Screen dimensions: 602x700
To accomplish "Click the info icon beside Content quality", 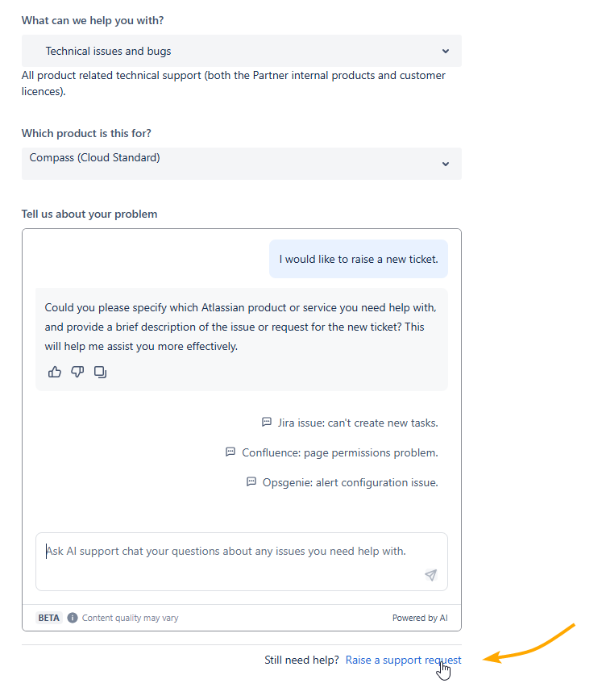I will [73, 618].
